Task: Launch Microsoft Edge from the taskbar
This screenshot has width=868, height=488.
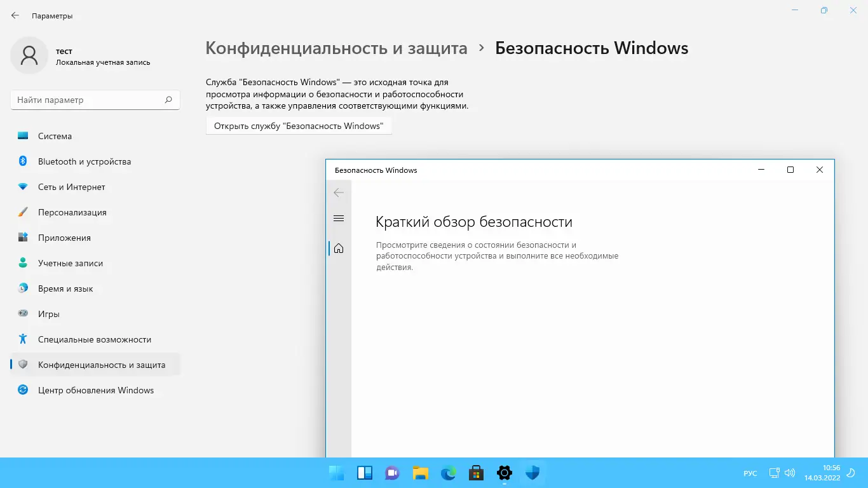Action: [x=448, y=473]
